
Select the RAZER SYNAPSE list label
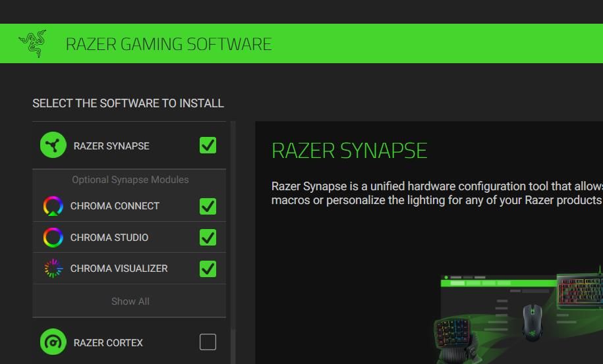(111, 146)
